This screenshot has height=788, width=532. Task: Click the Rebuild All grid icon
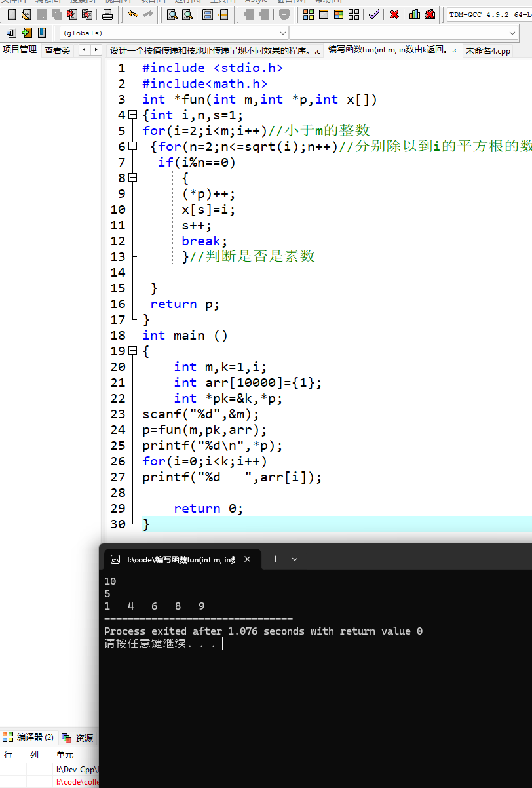(354, 14)
